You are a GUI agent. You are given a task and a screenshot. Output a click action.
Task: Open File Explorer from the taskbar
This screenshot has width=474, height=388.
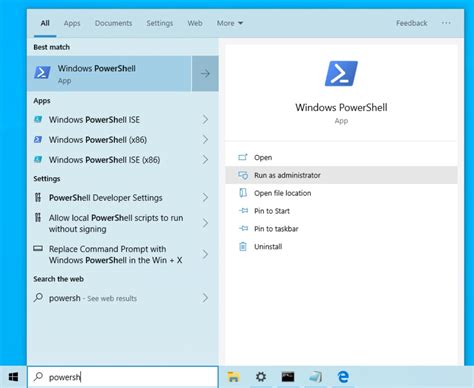pyautogui.click(x=233, y=377)
